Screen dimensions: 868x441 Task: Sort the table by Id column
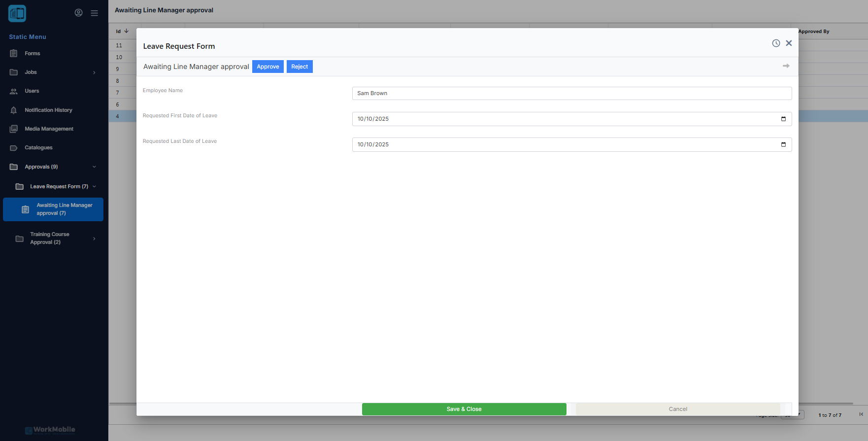[x=122, y=31]
